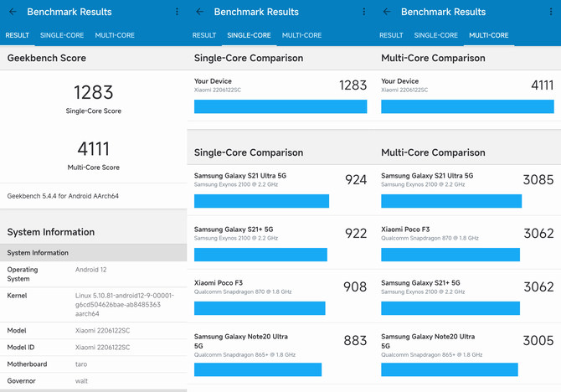The height and width of the screenshot is (392, 561).
Task: Switch to SINGLE-CORE tab in the left panel
Action: [62, 35]
